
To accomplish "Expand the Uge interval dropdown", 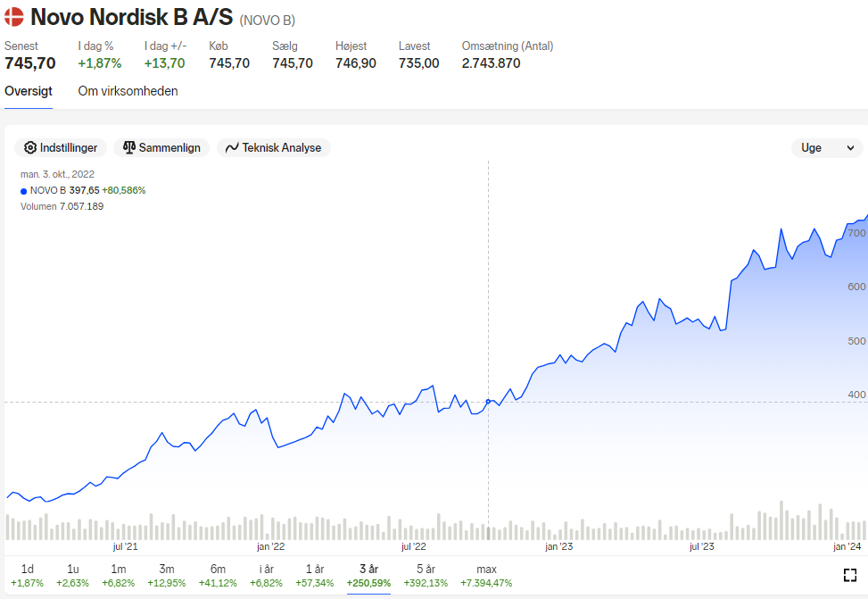I will click(x=827, y=148).
